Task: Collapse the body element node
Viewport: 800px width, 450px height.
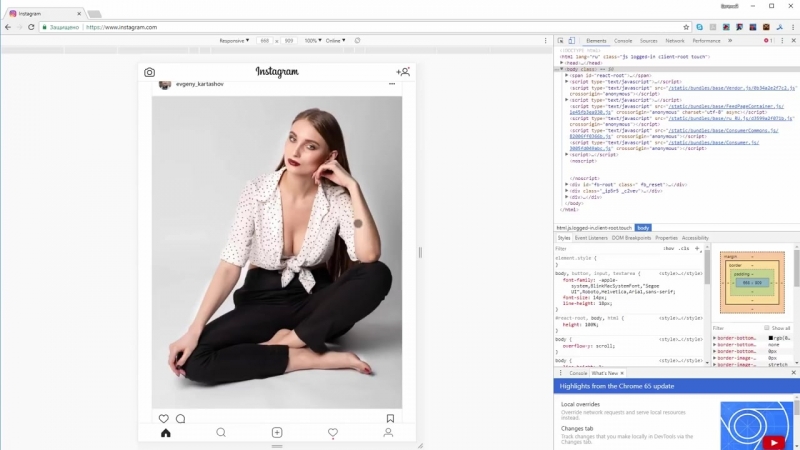Action: point(562,69)
